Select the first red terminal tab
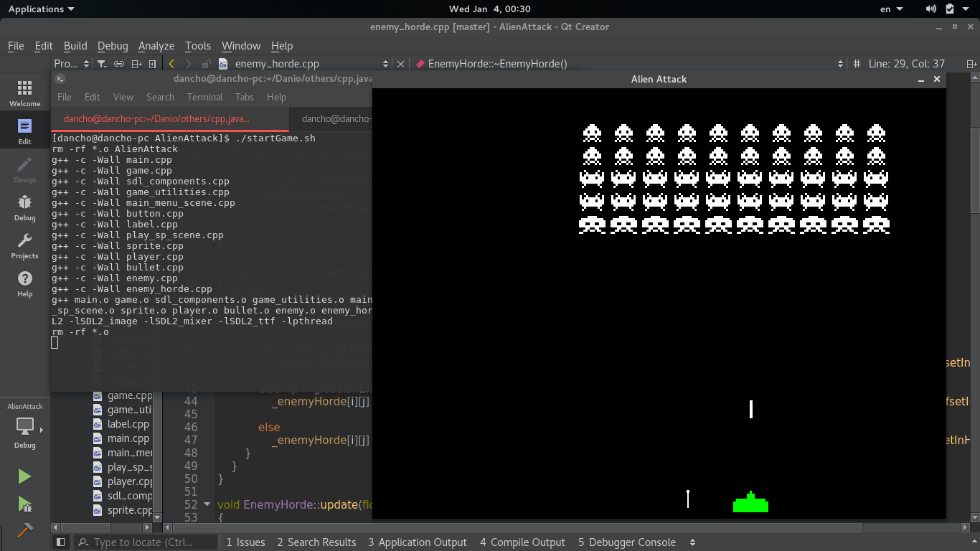This screenshot has width=980, height=551. tap(170, 118)
